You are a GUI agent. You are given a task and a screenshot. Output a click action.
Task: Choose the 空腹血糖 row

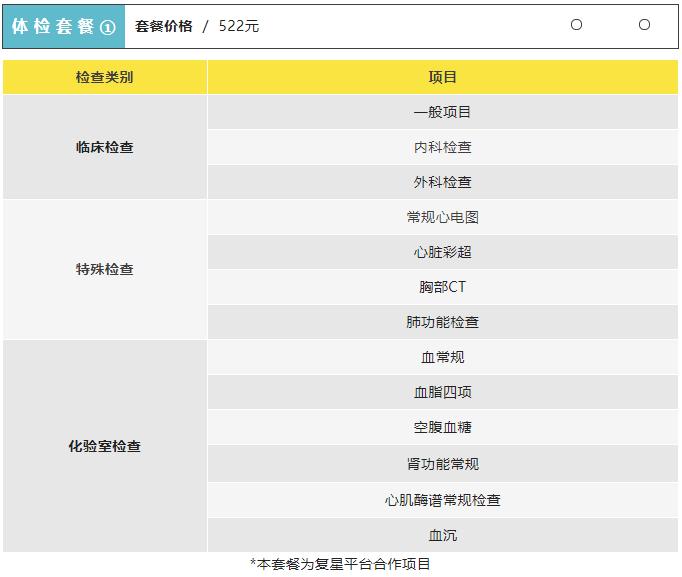click(442, 427)
